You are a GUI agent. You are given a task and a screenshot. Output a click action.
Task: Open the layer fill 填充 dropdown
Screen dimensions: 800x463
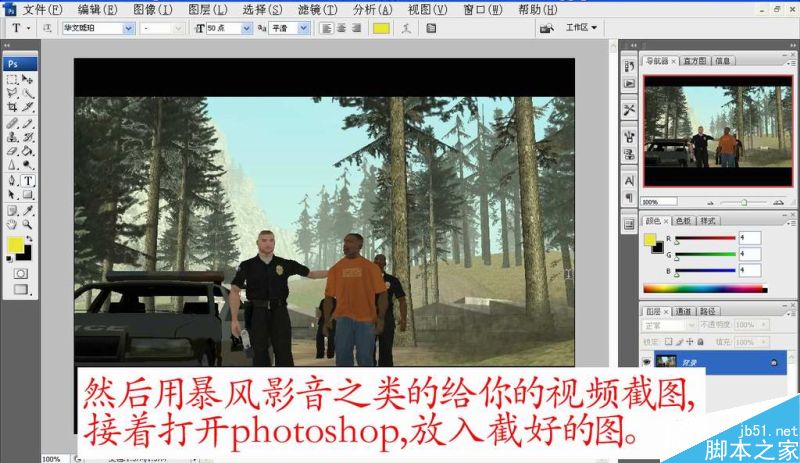(x=764, y=342)
